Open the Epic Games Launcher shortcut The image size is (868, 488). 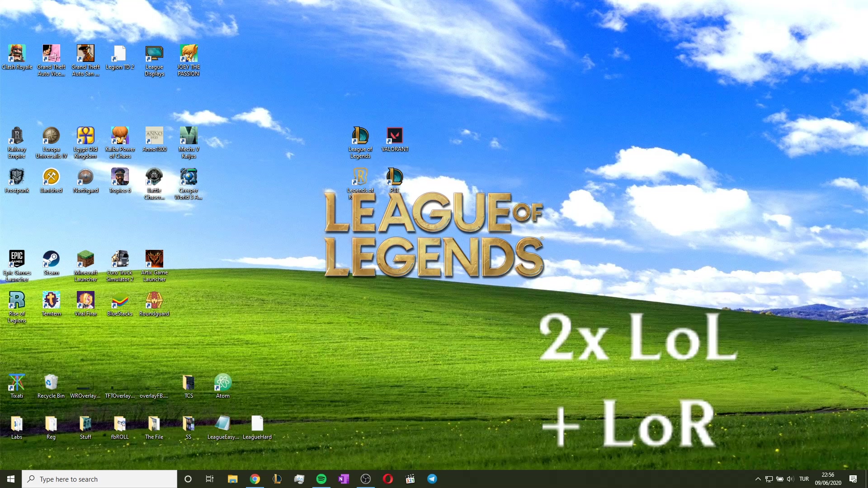pyautogui.click(x=17, y=266)
